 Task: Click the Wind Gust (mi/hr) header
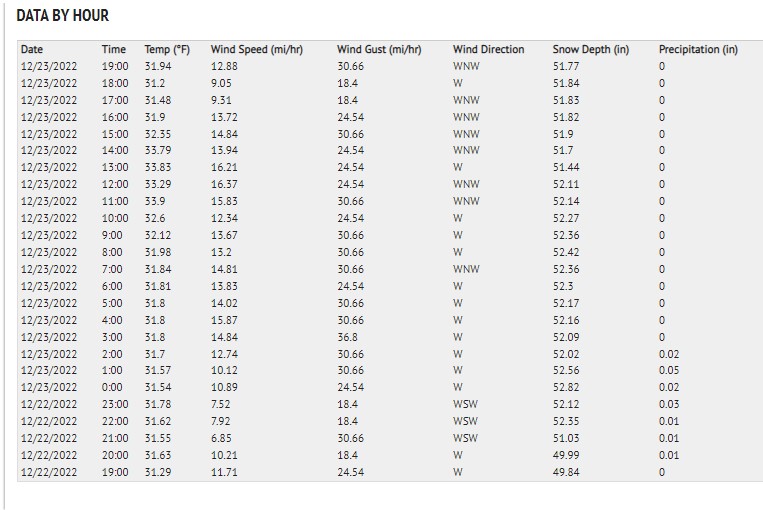point(379,50)
